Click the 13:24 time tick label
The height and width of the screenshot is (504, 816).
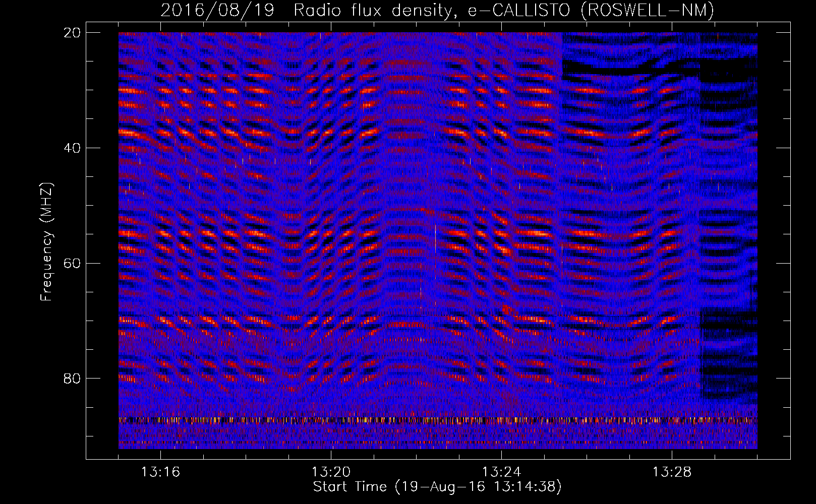501,472
